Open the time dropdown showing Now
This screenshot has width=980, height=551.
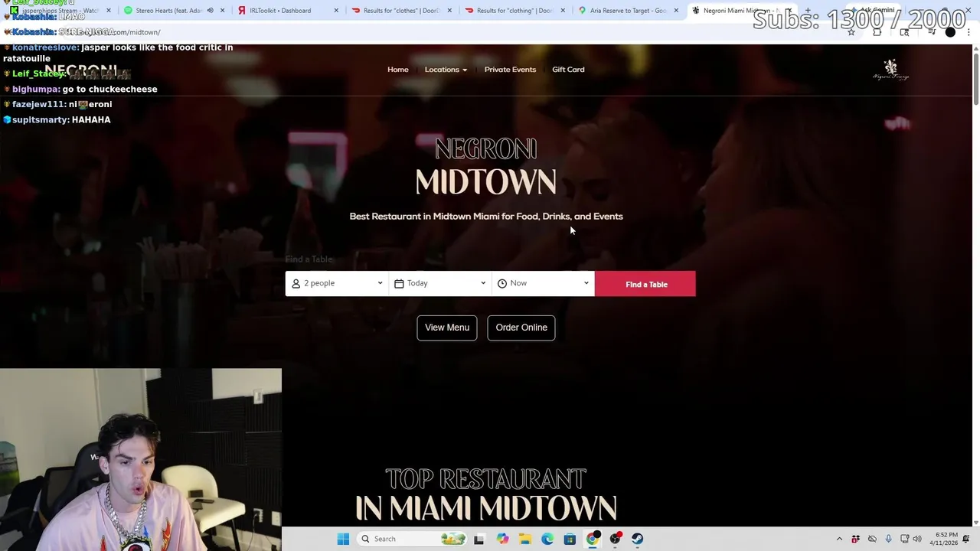click(544, 283)
